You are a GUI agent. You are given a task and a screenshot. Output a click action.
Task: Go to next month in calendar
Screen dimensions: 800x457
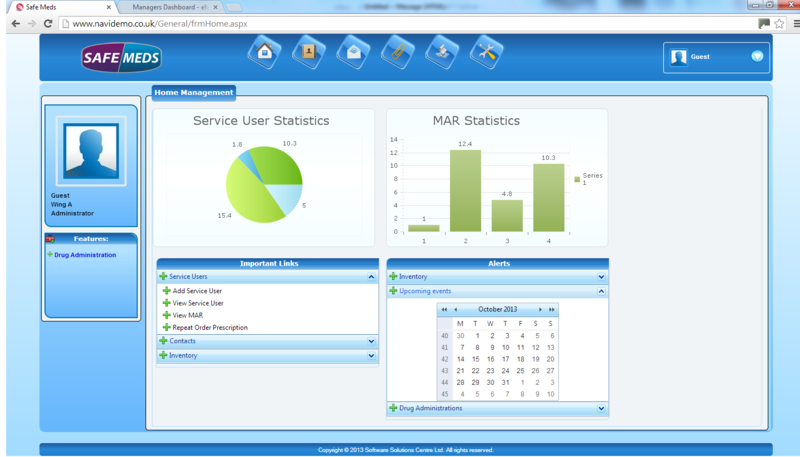pyautogui.click(x=541, y=310)
